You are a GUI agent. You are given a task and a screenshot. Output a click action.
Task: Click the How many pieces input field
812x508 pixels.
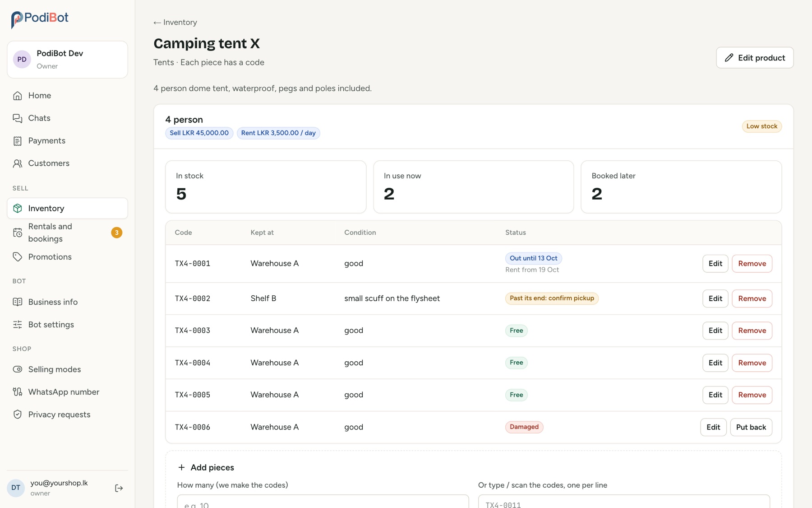pyautogui.click(x=323, y=501)
